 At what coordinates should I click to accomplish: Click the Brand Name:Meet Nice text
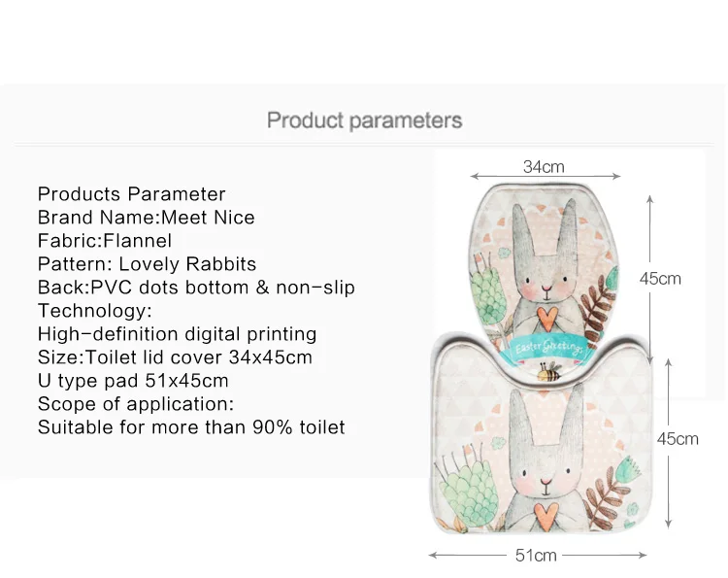147,218
